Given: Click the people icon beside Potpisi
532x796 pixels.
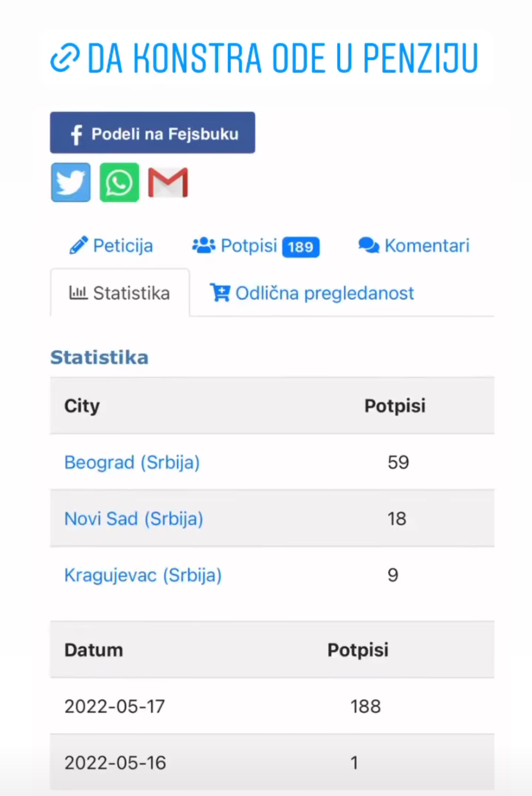Looking at the screenshot, I should pyautogui.click(x=203, y=245).
